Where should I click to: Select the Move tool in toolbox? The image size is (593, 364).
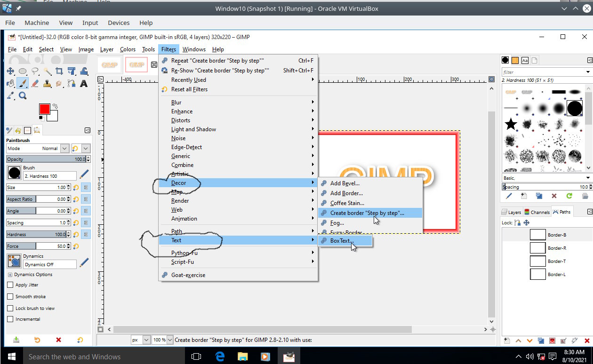pyautogui.click(x=10, y=71)
